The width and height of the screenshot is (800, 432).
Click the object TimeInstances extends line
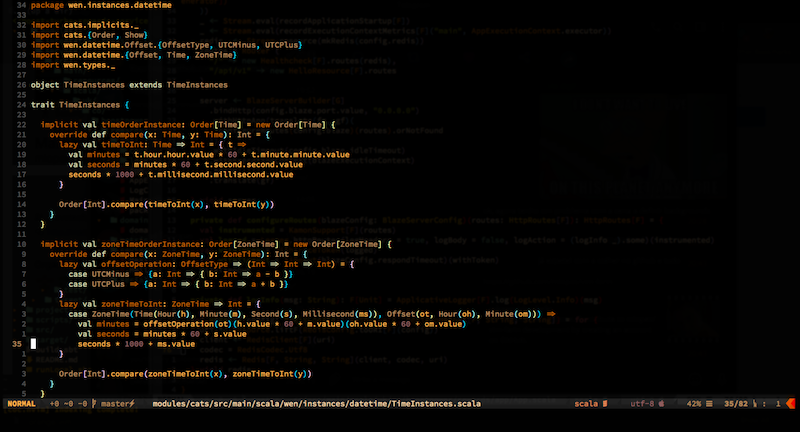tap(129, 85)
